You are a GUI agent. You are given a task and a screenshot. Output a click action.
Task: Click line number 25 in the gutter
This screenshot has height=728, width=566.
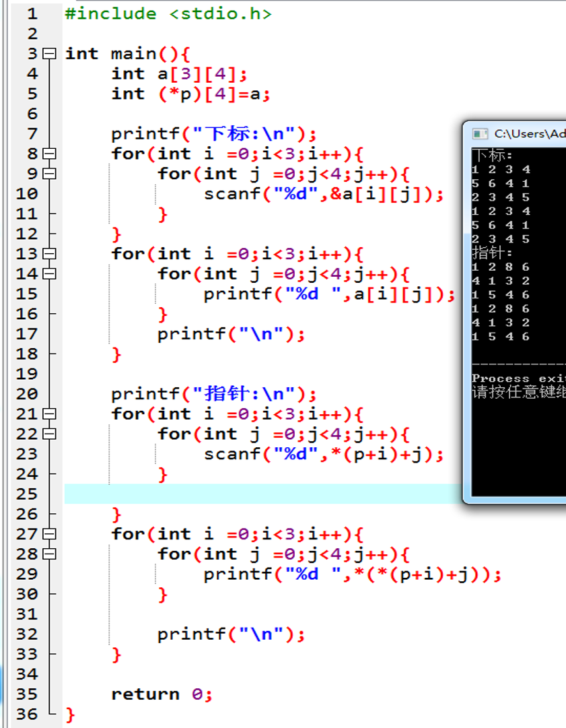tap(27, 494)
